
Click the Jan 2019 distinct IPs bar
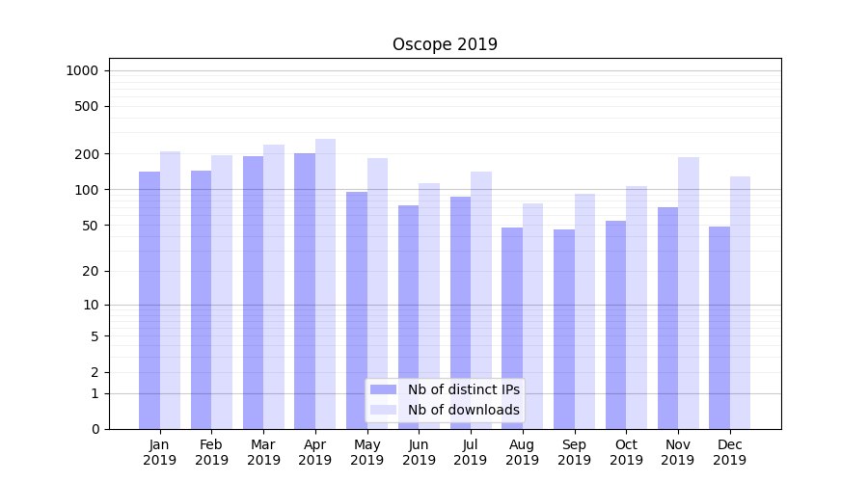click(x=149, y=300)
